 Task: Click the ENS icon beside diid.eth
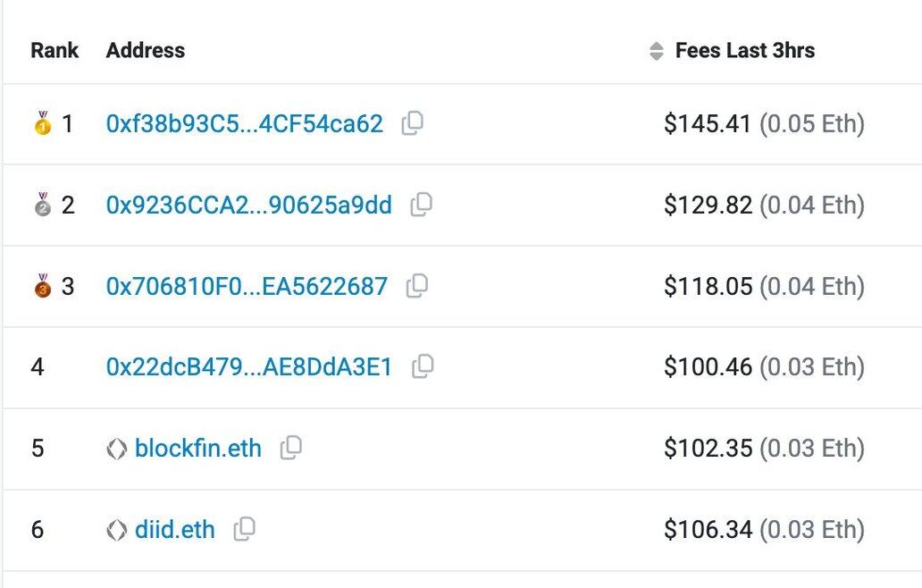(117, 530)
